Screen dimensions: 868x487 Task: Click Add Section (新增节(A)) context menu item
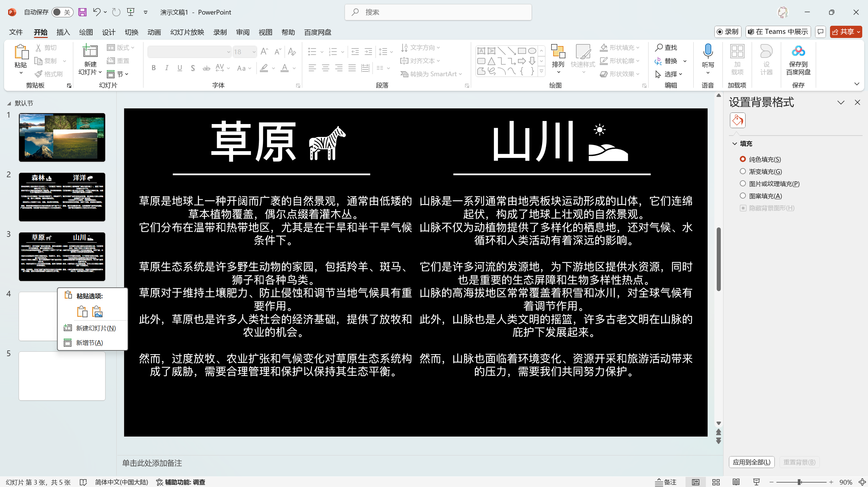pos(93,343)
